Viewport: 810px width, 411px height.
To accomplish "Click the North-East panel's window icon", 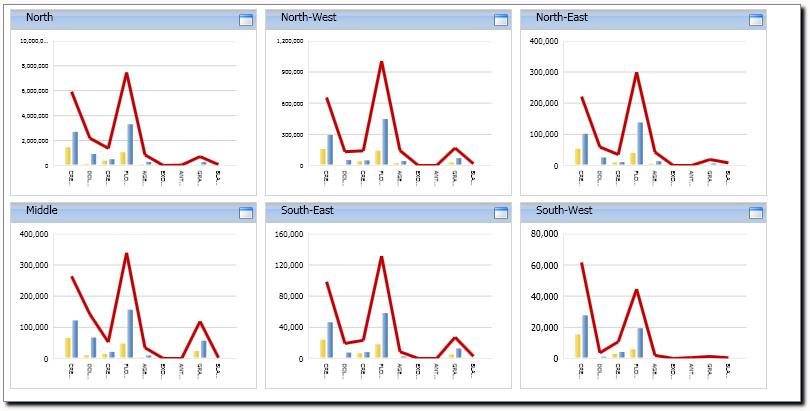I will pyautogui.click(x=756, y=20).
